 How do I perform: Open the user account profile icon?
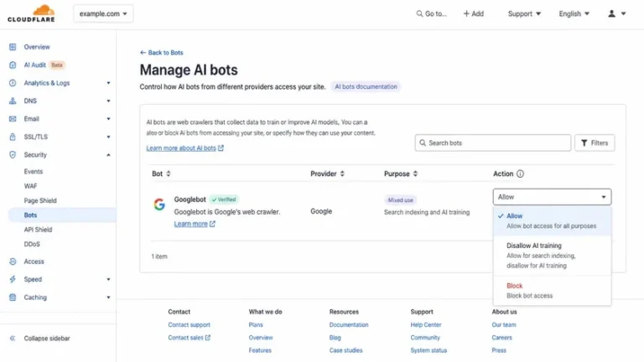click(x=611, y=13)
